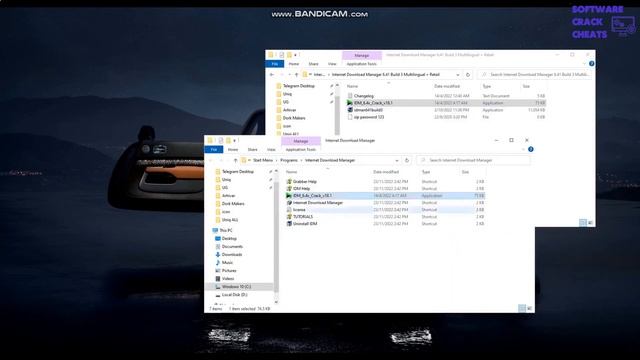Open the File menu in front window
This screenshot has width=640, height=360.
click(213, 149)
